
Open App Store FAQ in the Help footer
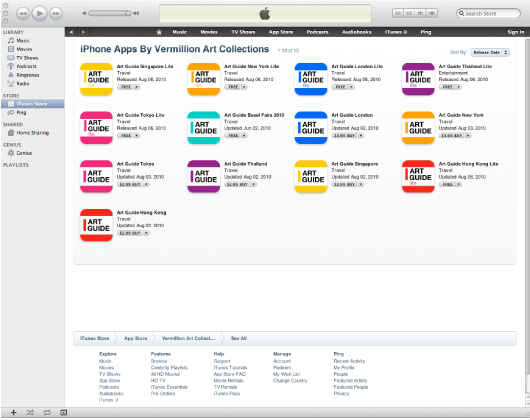pyautogui.click(x=230, y=374)
